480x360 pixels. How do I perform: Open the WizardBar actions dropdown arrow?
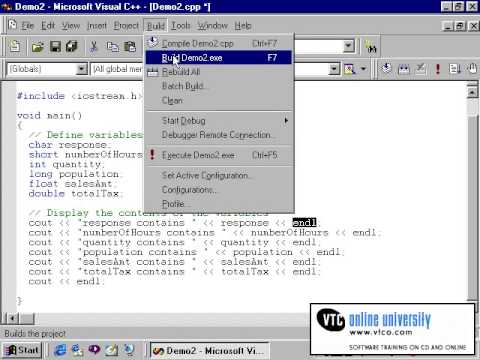point(363,69)
